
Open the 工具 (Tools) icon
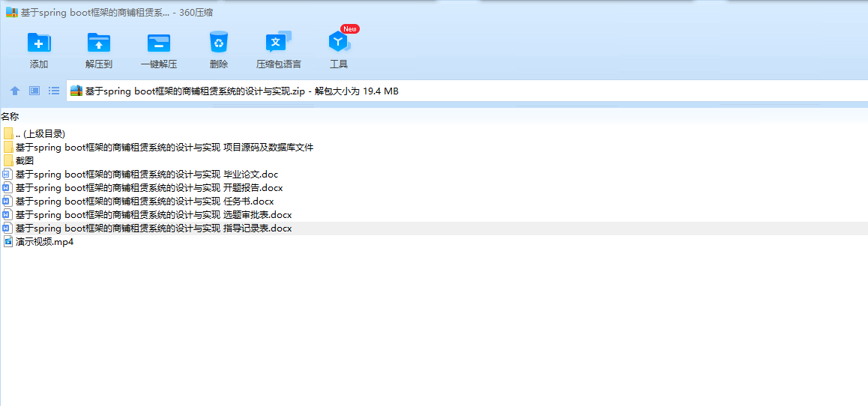(338, 42)
